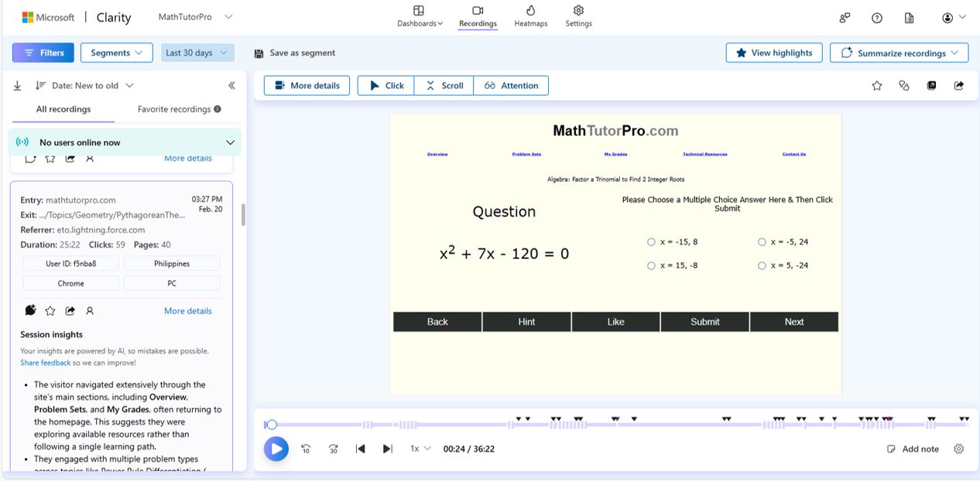Open the Problem Sets link
The image size is (980, 481).
click(x=526, y=154)
